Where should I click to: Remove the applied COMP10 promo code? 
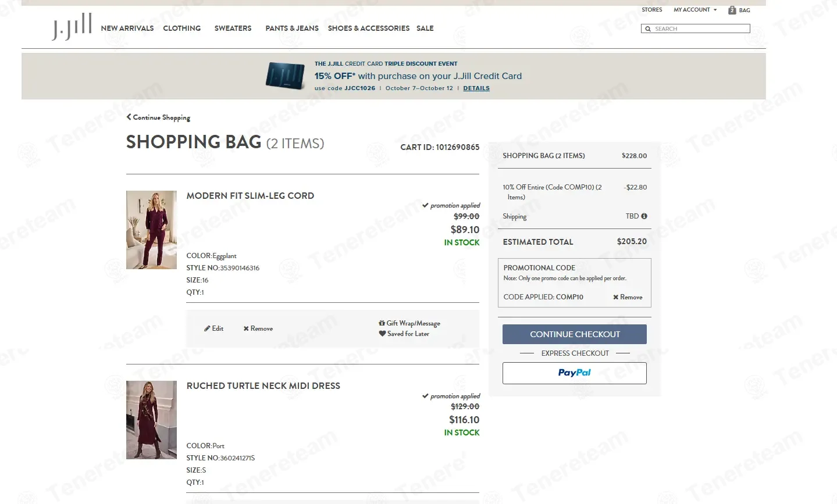pos(628,297)
